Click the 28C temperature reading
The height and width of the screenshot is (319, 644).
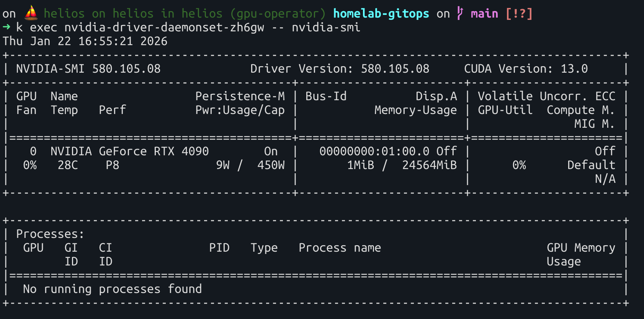click(x=68, y=165)
